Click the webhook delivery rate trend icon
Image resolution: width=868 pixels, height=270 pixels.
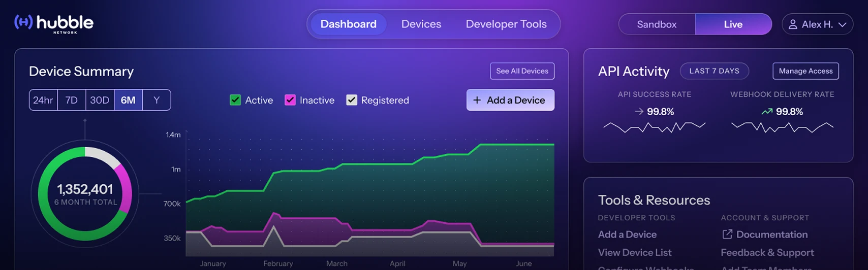tap(767, 112)
